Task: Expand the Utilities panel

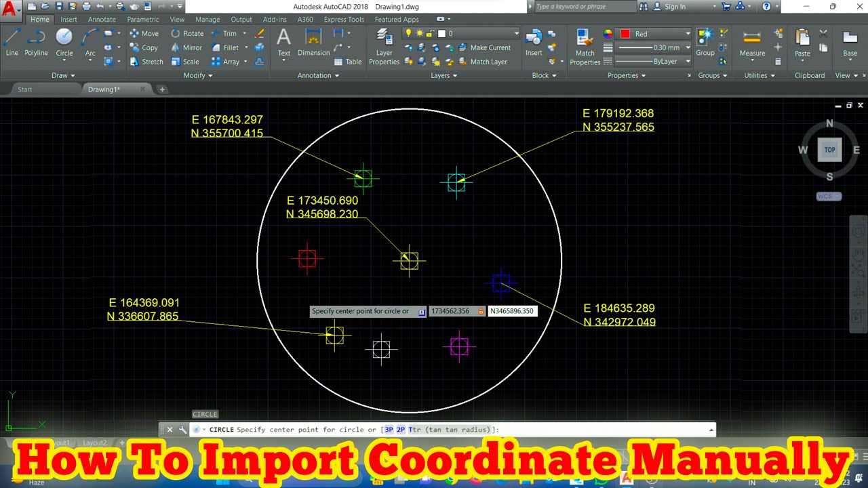Action: pos(759,75)
